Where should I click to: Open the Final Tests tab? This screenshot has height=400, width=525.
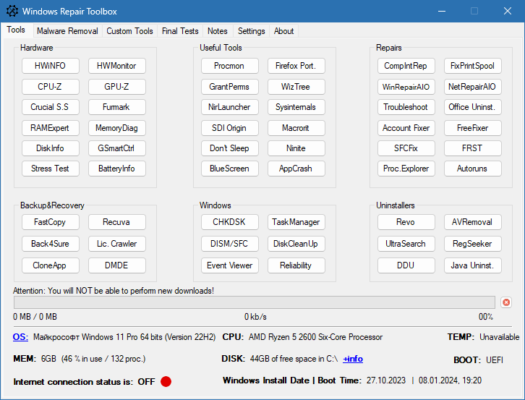pos(180,31)
